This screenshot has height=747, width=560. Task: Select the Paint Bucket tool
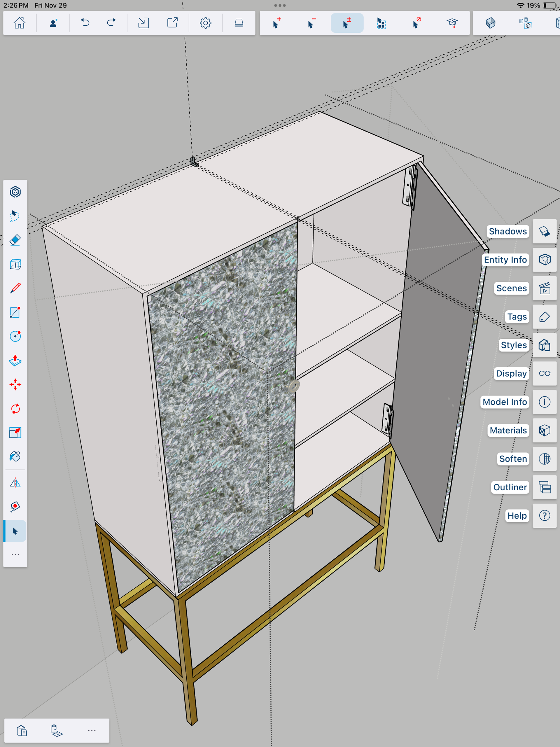coord(15,456)
